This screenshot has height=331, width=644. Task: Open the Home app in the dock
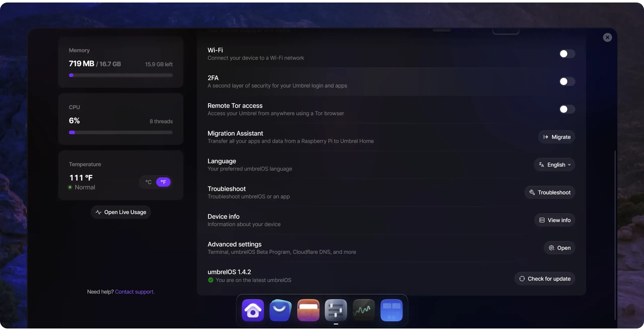tap(253, 310)
